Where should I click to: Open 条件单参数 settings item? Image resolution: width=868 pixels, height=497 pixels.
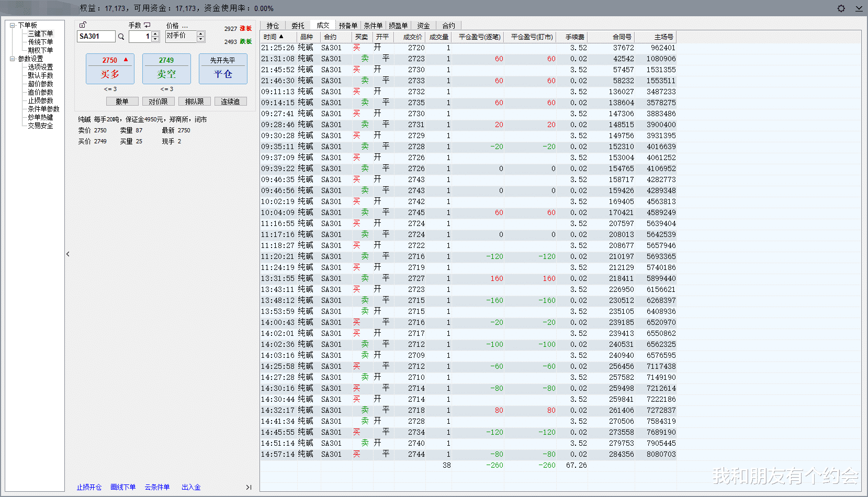[x=43, y=109]
